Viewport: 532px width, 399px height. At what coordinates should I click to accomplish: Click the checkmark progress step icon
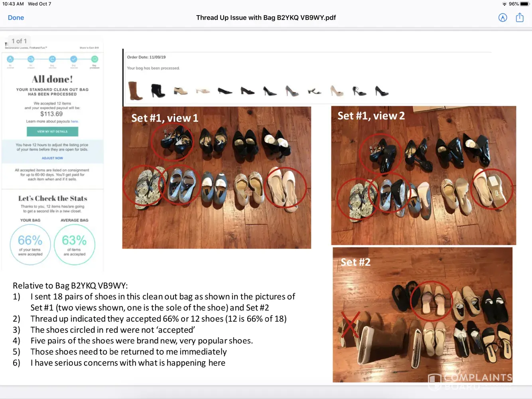(x=73, y=59)
